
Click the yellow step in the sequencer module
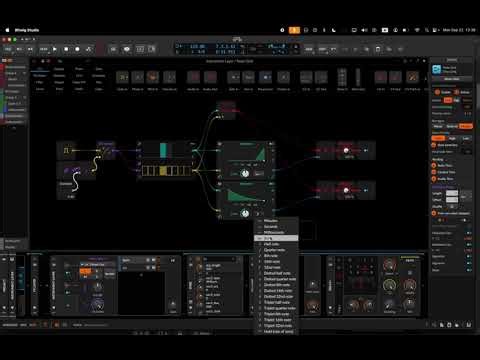pyautogui.click(x=163, y=171)
